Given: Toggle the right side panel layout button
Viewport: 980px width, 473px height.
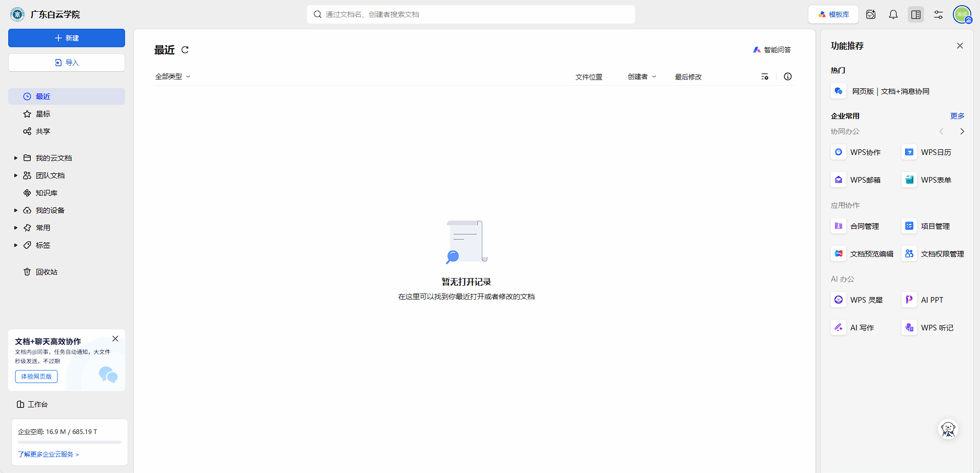Looking at the screenshot, I should [915, 14].
